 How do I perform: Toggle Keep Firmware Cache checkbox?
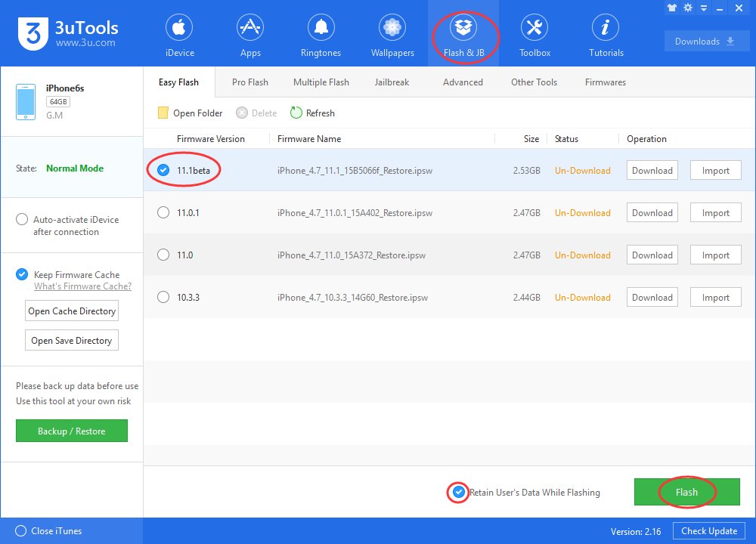(22, 274)
